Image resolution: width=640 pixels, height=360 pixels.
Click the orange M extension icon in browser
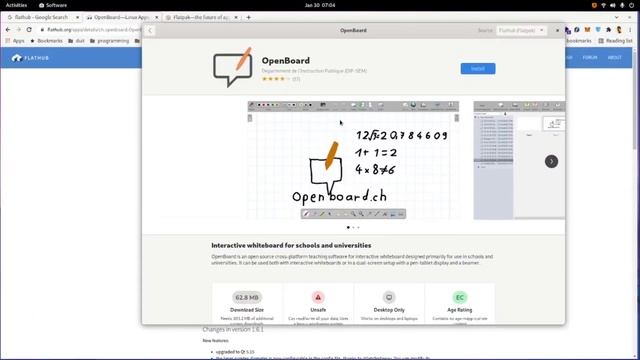pyautogui.click(x=587, y=30)
